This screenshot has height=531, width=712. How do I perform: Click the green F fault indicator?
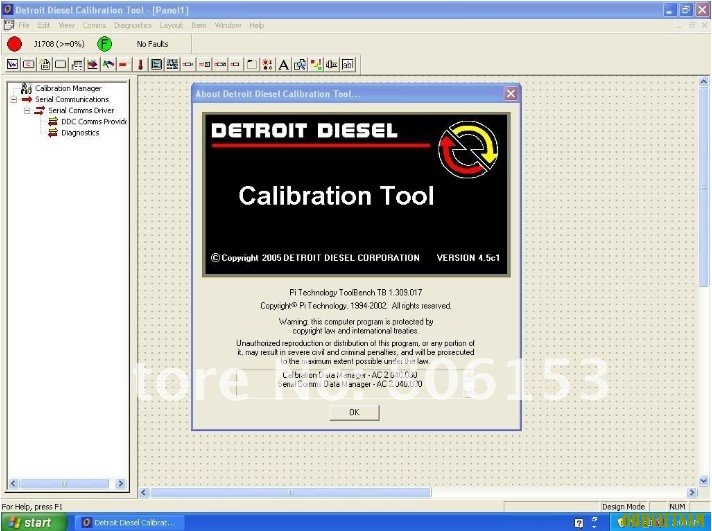pyautogui.click(x=104, y=44)
